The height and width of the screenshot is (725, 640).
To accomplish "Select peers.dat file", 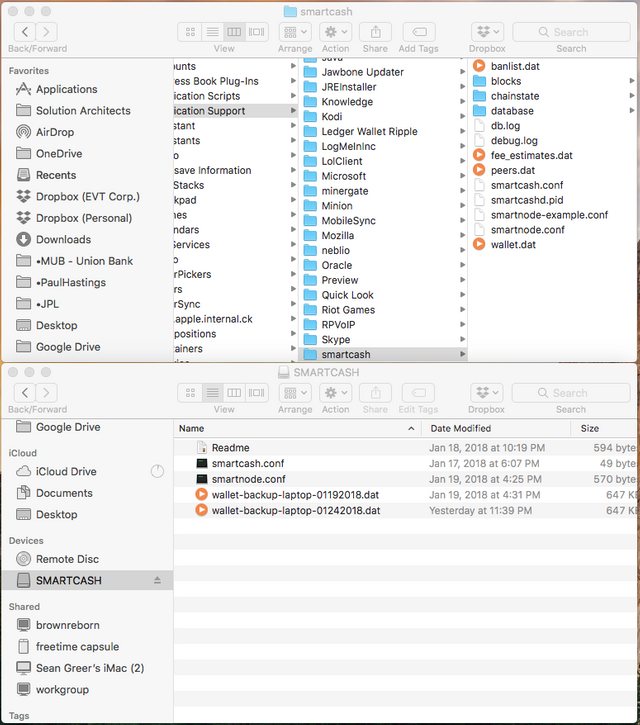I will tap(512, 170).
